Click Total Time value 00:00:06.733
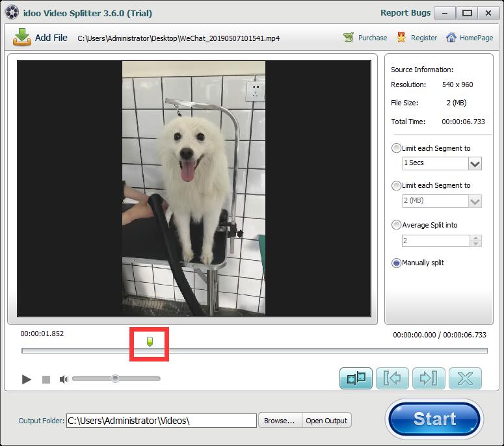This screenshot has width=504, height=446. pyautogui.click(x=463, y=122)
